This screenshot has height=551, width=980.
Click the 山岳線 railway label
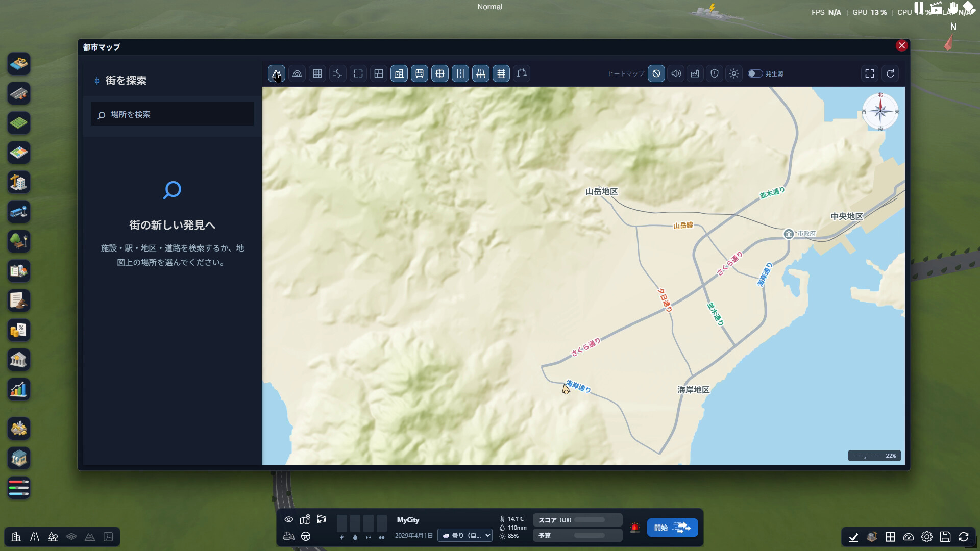coord(683,225)
